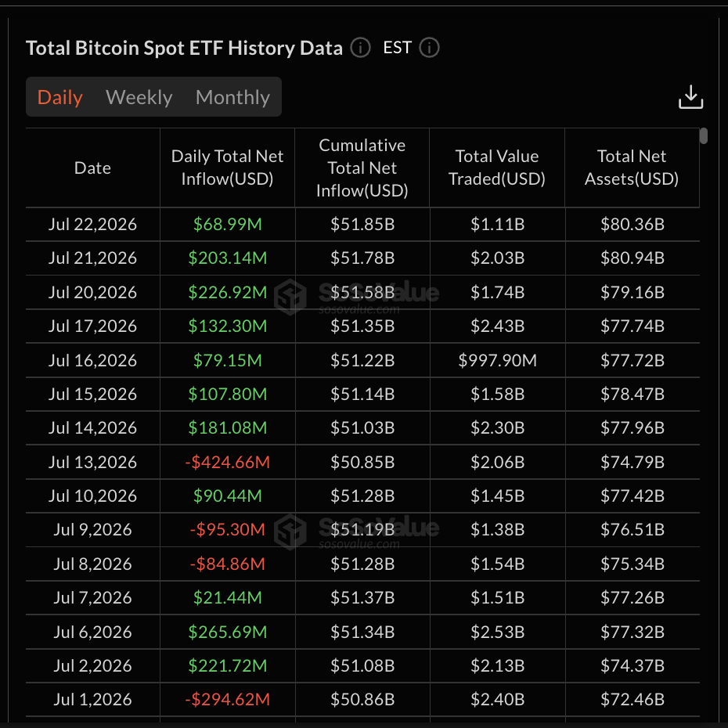Click the SoSoValue watermark logo near Jul 9
Viewport: 728px width, 728px height.
pyautogui.click(x=290, y=532)
